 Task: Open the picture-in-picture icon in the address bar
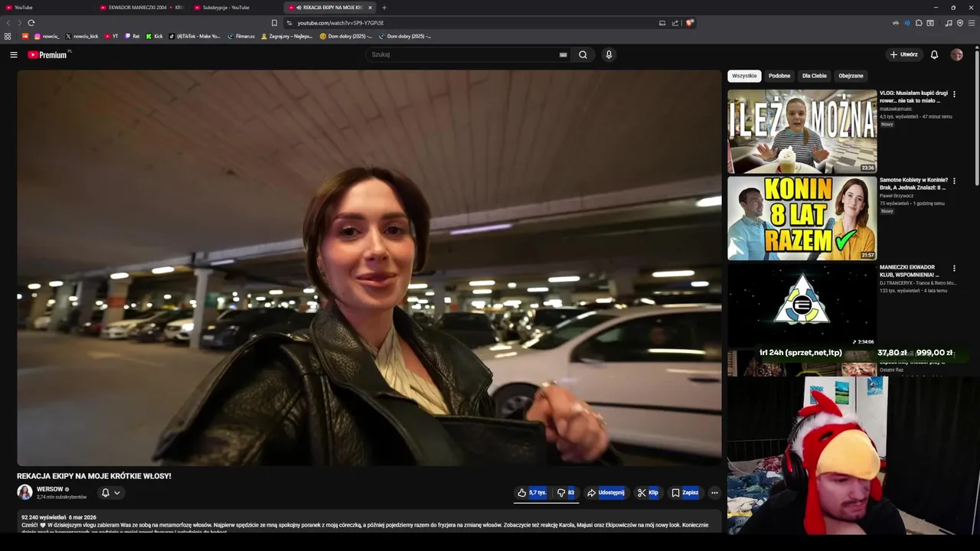pyautogui.click(x=662, y=23)
